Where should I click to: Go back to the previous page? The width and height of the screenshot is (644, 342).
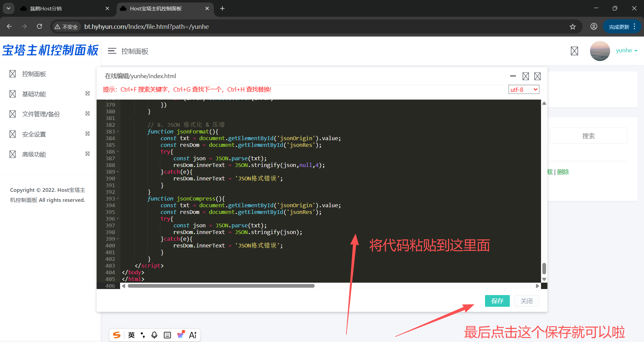(x=9, y=26)
